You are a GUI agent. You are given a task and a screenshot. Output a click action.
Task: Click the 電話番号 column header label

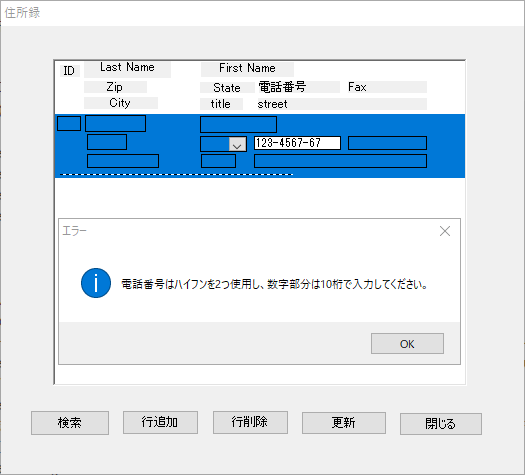click(282, 87)
